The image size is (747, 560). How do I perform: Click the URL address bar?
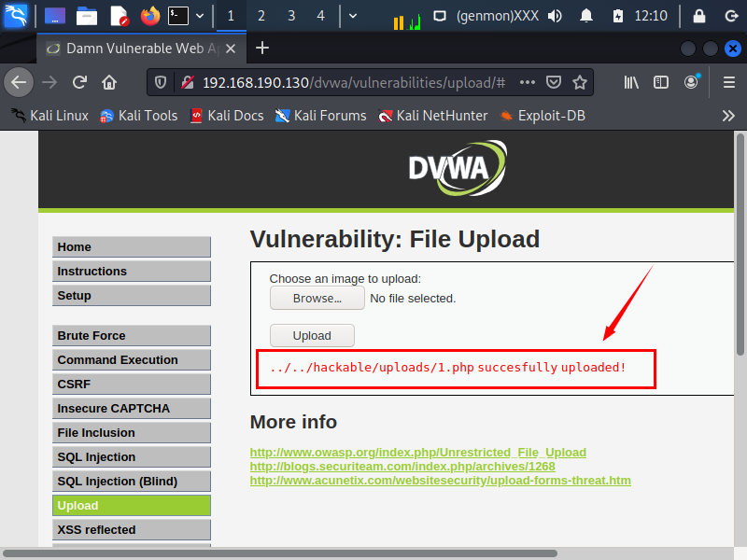[354, 82]
